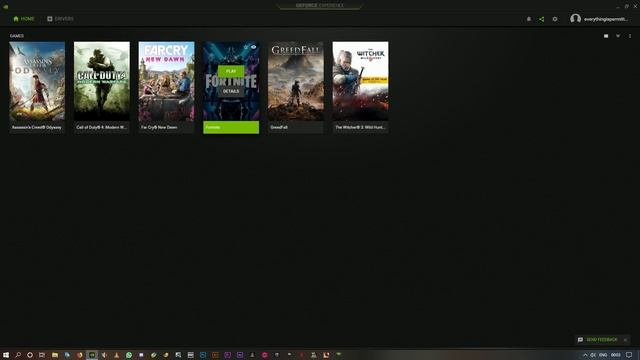This screenshot has height=360, width=640.
Task: Open the settings gear icon
Action: pos(555,19)
